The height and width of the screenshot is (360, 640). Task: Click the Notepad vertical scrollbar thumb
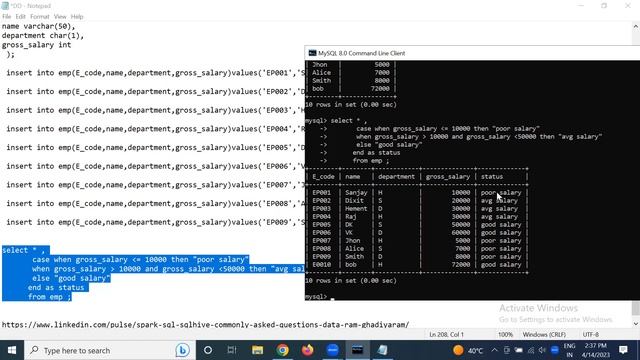click(x=636, y=309)
